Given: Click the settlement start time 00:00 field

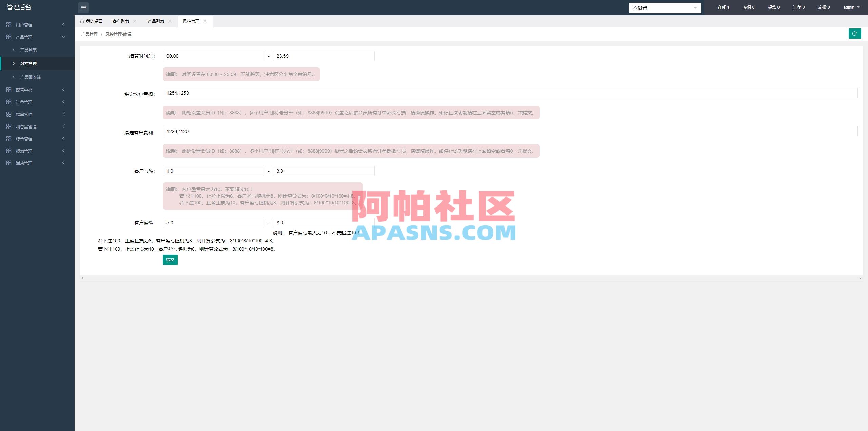Looking at the screenshot, I should coord(214,56).
